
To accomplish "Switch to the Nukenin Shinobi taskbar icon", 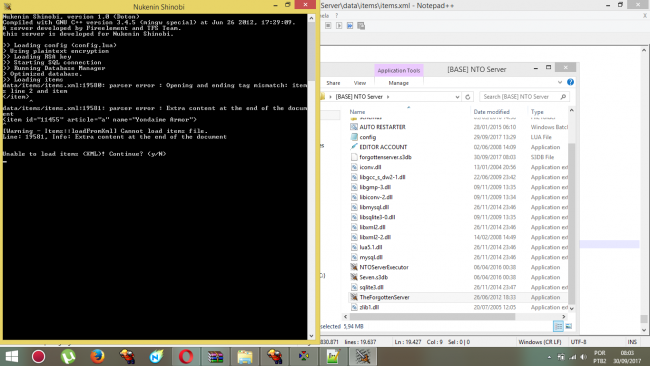I will [x=363, y=356].
